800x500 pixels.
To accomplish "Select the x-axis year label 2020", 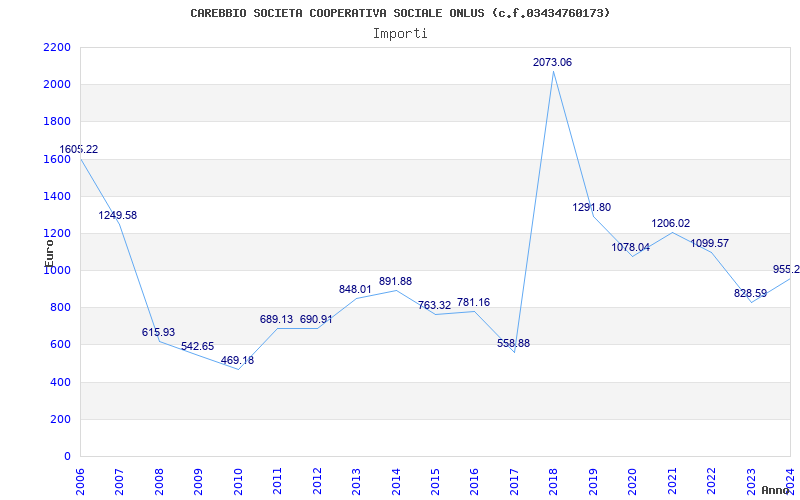I will coord(633,481).
